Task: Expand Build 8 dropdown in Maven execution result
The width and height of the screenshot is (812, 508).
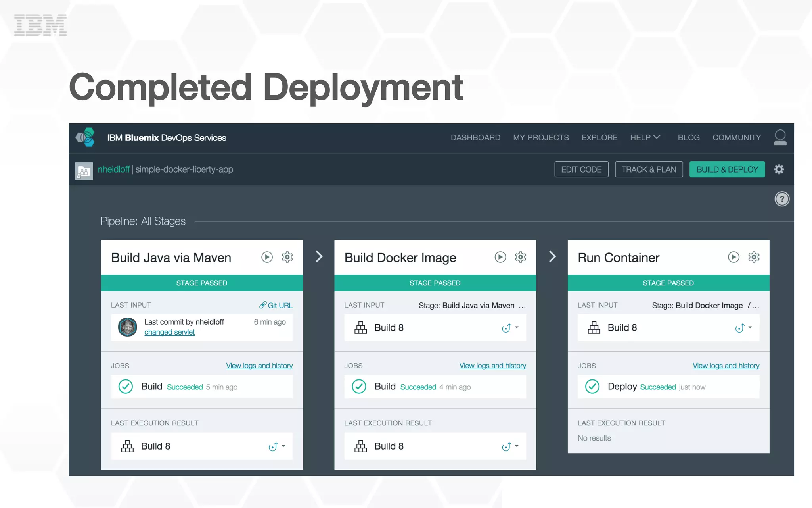Action: (283, 446)
